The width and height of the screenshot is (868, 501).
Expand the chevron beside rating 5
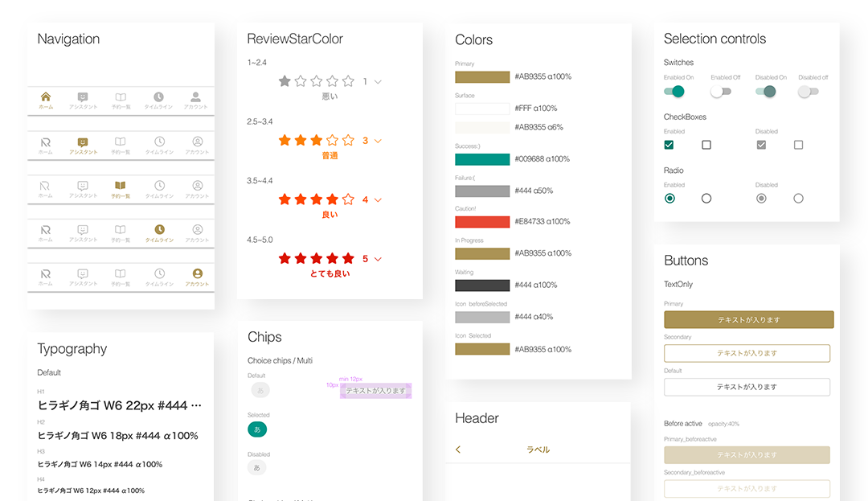[378, 259]
